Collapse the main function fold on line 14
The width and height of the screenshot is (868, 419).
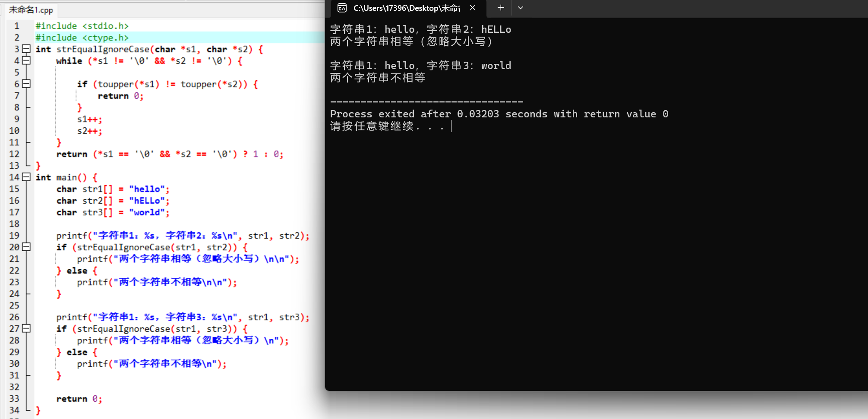point(26,177)
